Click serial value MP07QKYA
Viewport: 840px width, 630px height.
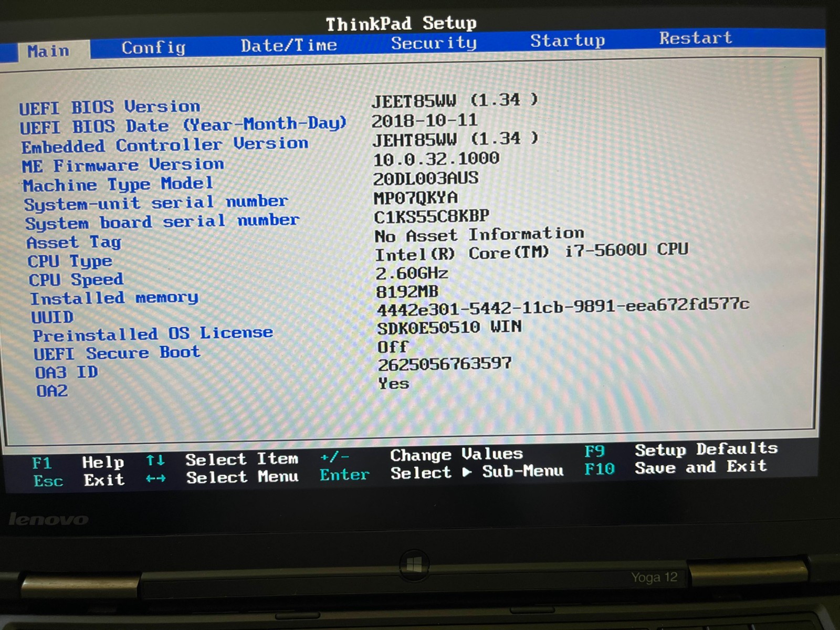(416, 198)
